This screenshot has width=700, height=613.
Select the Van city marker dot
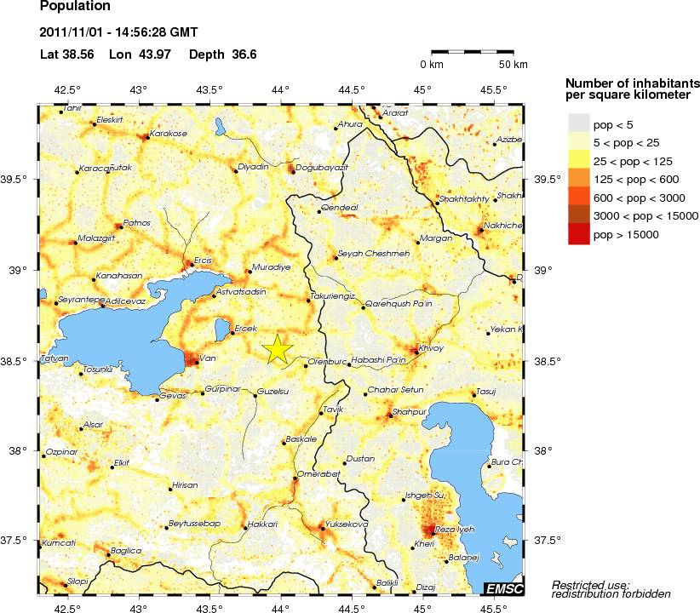coord(197,363)
